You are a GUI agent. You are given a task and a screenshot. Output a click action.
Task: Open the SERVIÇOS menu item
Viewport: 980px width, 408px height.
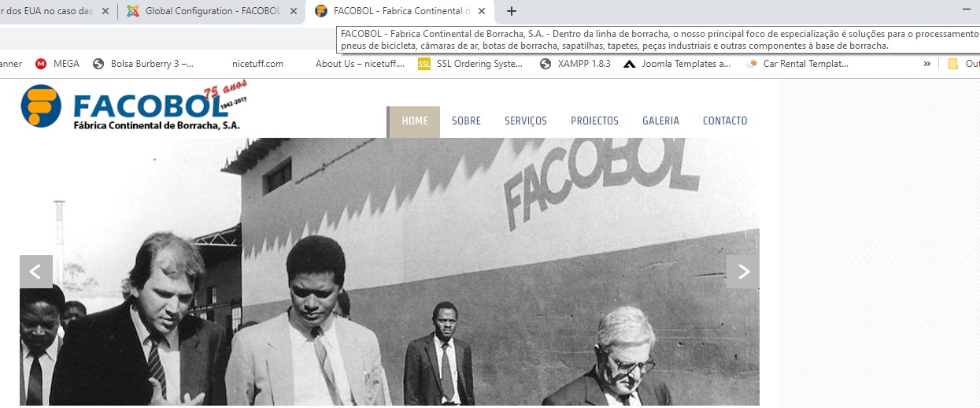pos(526,121)
